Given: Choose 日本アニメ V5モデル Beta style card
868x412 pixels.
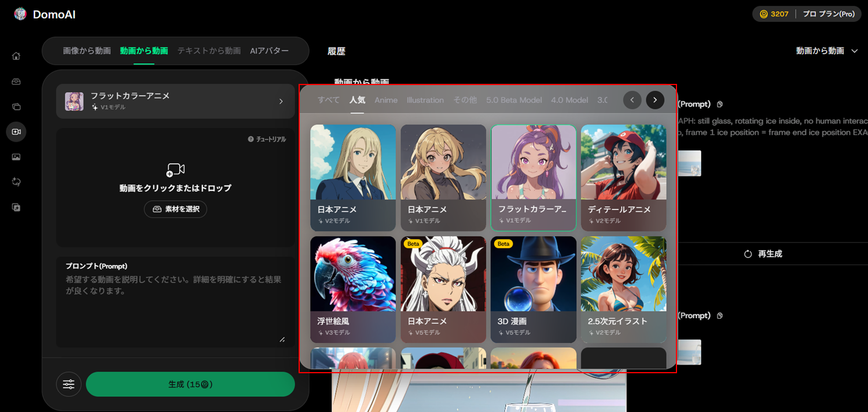Looking at the screenshot, I should coord(443,290).
